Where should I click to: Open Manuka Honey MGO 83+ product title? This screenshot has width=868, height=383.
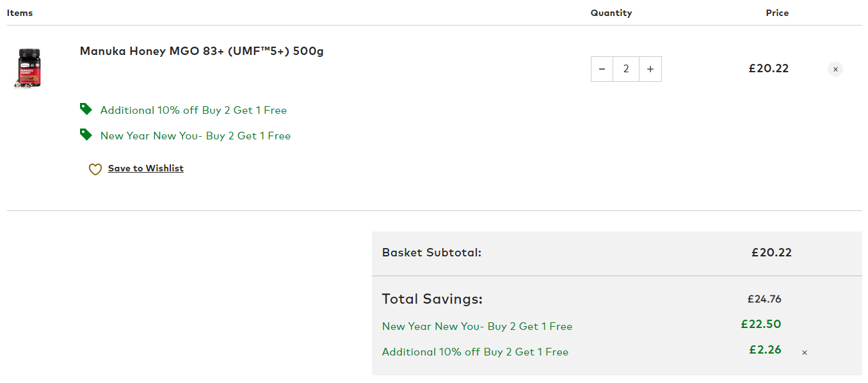[x=202, y=51]
